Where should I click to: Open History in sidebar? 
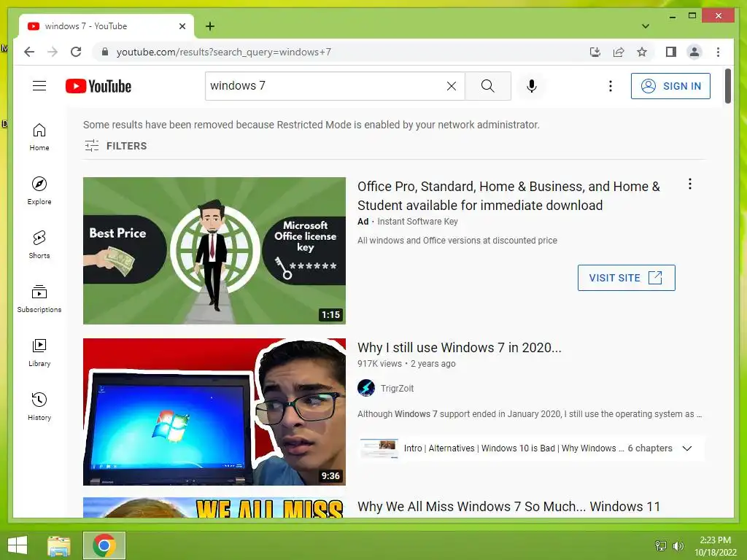[x=39, y=407]
